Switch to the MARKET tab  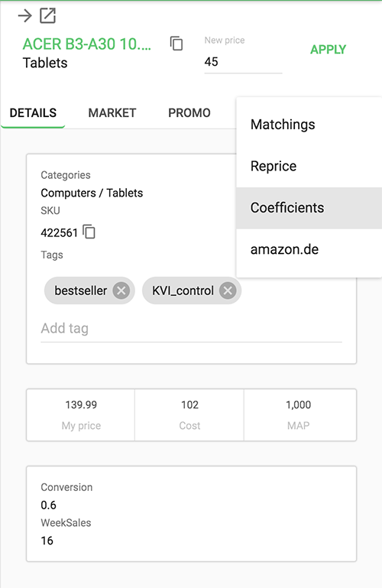pyautogui.click(x=112, y=113)
